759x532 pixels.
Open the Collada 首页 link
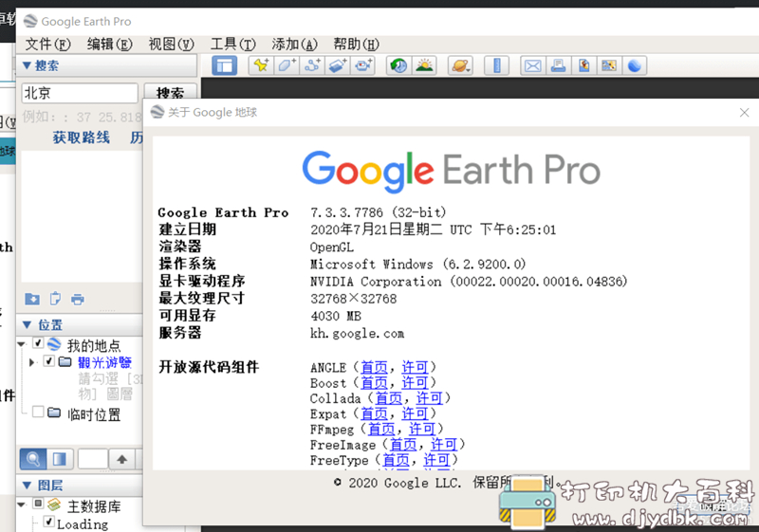(389, 398)
